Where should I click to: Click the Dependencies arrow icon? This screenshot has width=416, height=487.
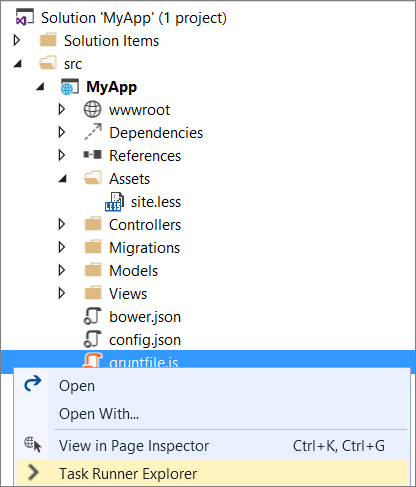93,132
